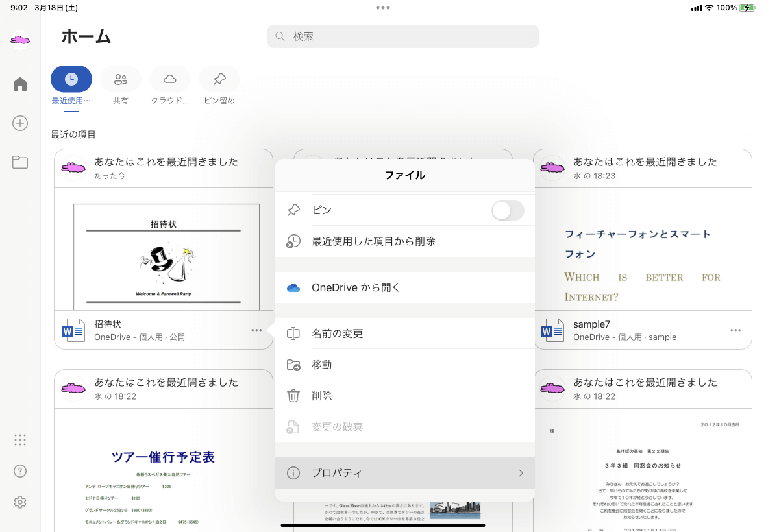Screen dimensions: 766x532
Task: Open the account profile avatar in the sidebar
Action: (x=20, y=40)
